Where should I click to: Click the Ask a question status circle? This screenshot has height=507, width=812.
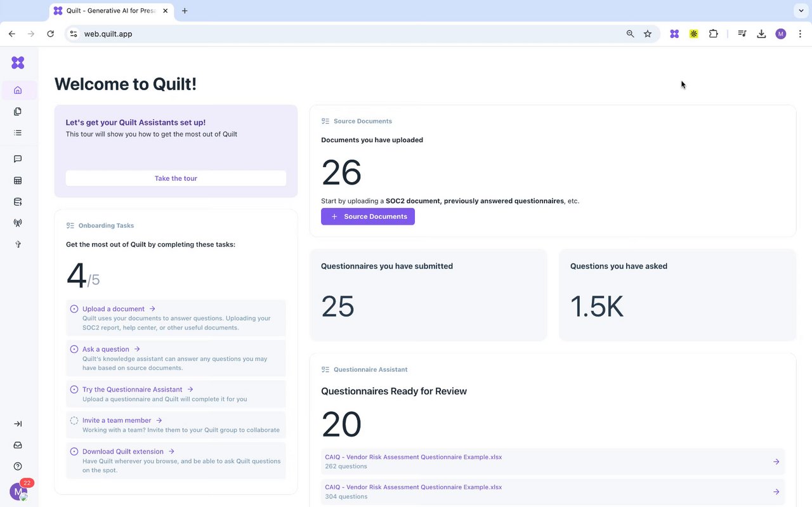click(x=74, y=350)
